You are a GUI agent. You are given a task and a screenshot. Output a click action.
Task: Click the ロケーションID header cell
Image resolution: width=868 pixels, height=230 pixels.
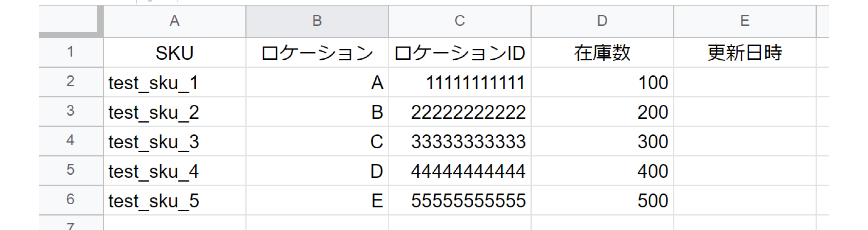[459, 53]
